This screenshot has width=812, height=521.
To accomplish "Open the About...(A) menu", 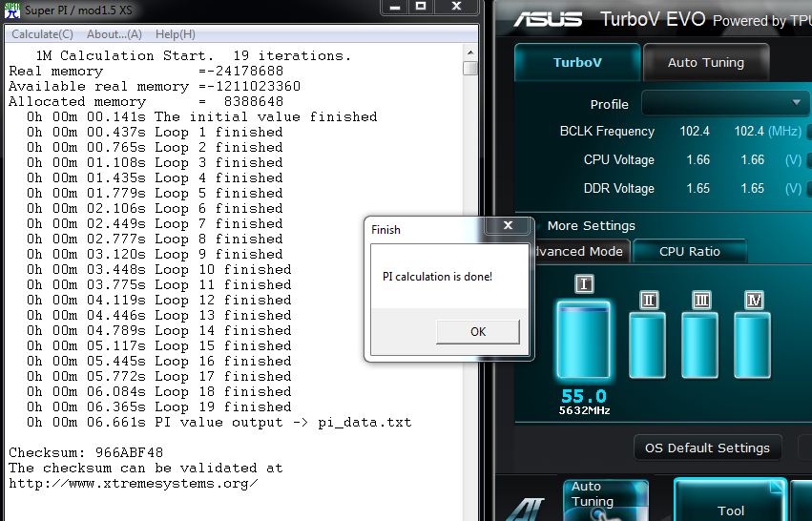I will 114,34.
